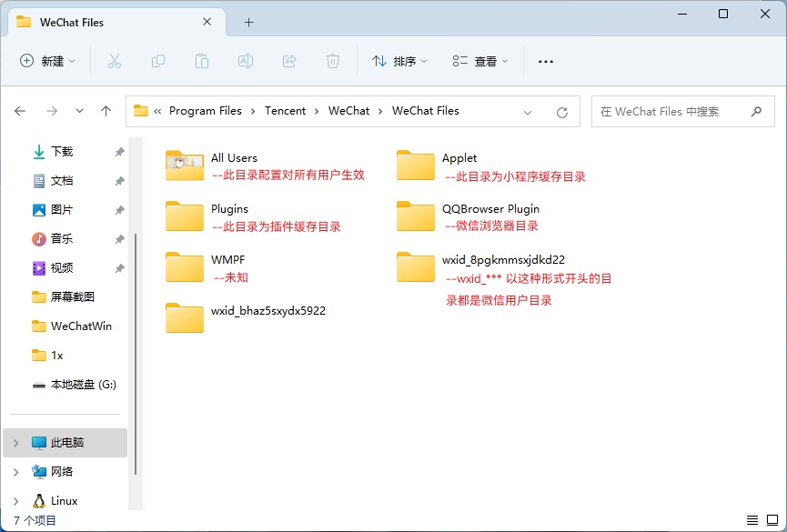Viewport: 787px width, 532px height.
Task: Focus the 在 WeChat Files 中搜索 box
Action: tap(683, 112)
